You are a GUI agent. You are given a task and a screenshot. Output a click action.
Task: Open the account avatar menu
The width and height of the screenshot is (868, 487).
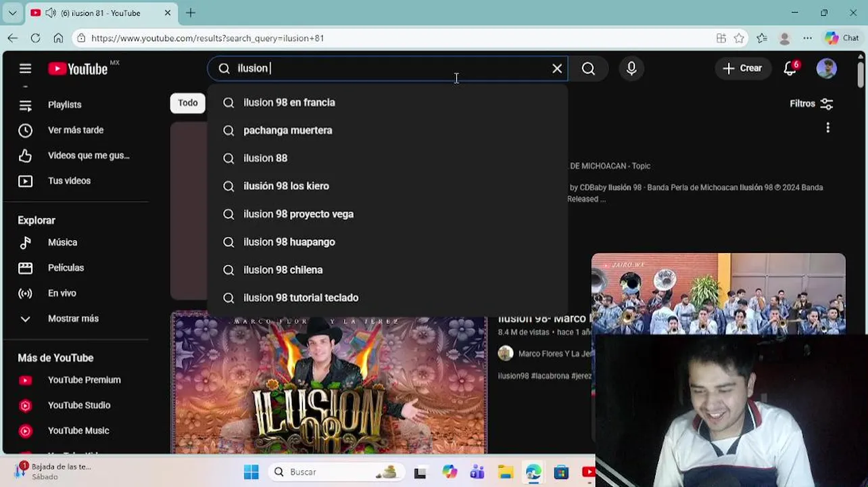(826, 68)
